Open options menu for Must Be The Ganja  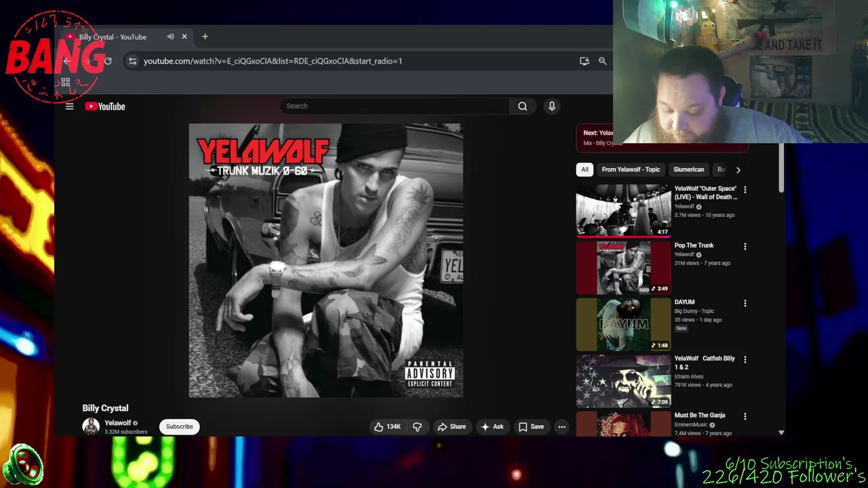tap(745, 416)
